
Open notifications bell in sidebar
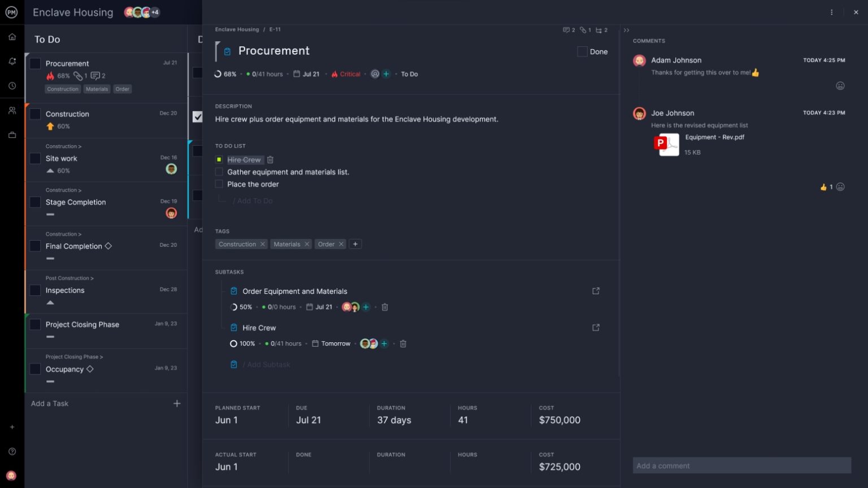click(12, 61)
